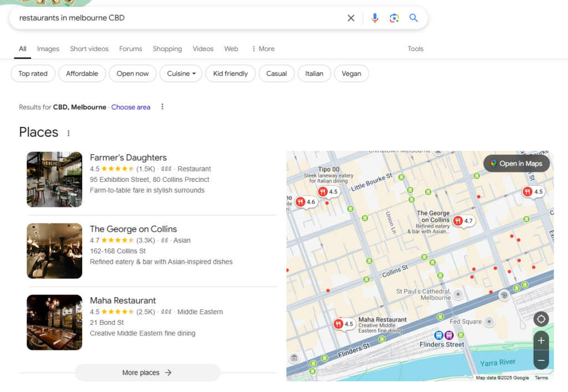Switch to the Images tab
Viewport: 568px width, 392px height.
(x=48, y=49)
